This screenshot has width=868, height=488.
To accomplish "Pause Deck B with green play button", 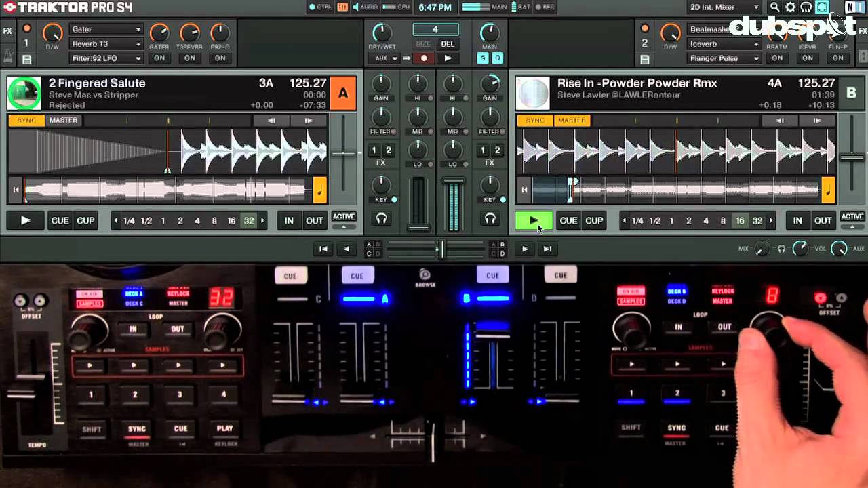I will 534,220.
